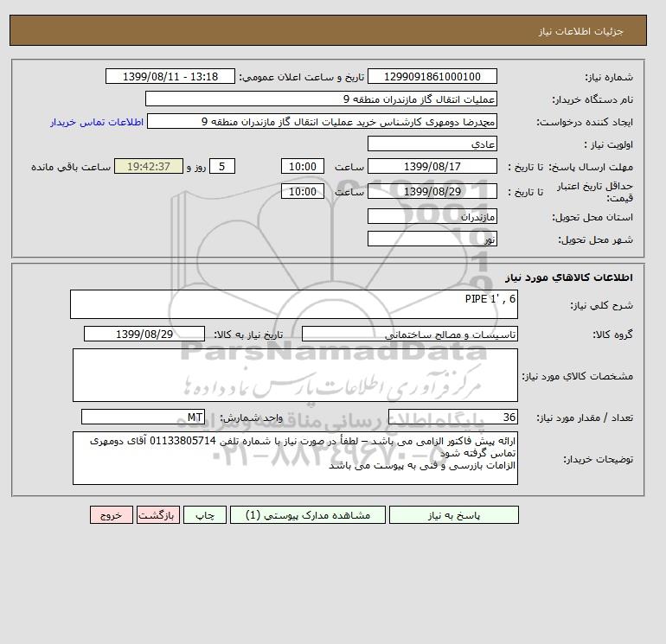Click the ایجاد کننده درخواست label

[x=585, y=122]
